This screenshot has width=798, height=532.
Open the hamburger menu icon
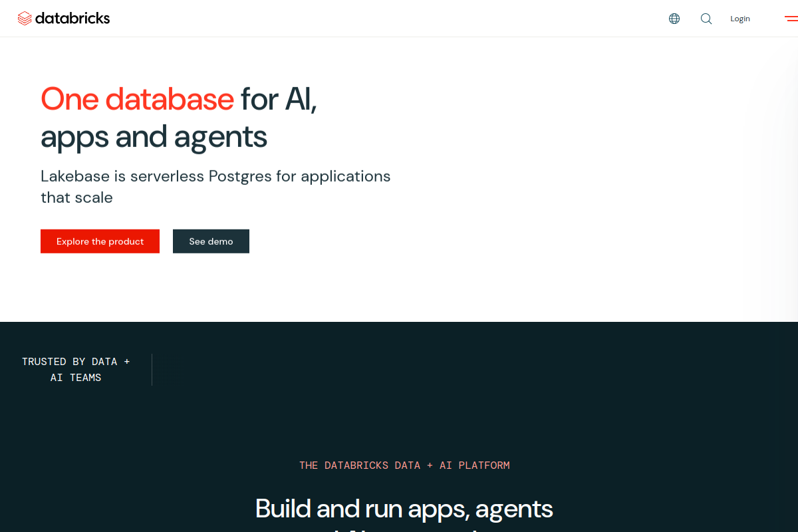tap(791, 19)
